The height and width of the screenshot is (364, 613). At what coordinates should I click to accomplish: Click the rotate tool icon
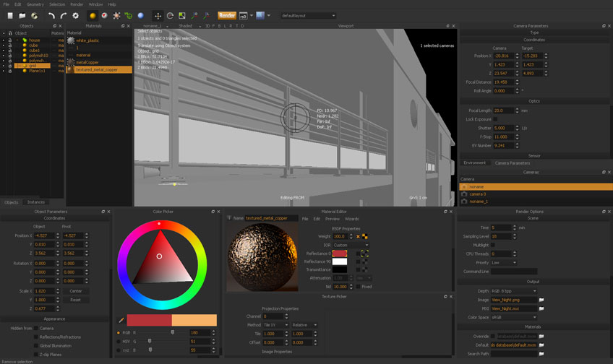(170, 15)
